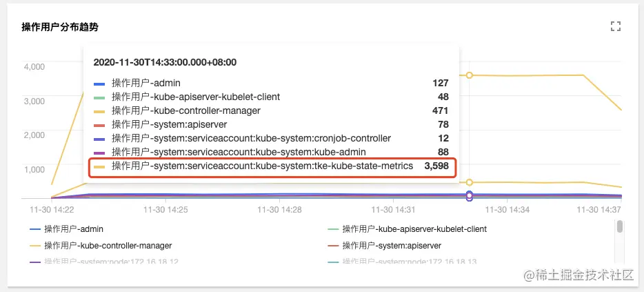Image resolution: width=644 pixels, height=292 pixels.
Task: Click tooltip kube-admin value 88
Action: tap(443, 152)
